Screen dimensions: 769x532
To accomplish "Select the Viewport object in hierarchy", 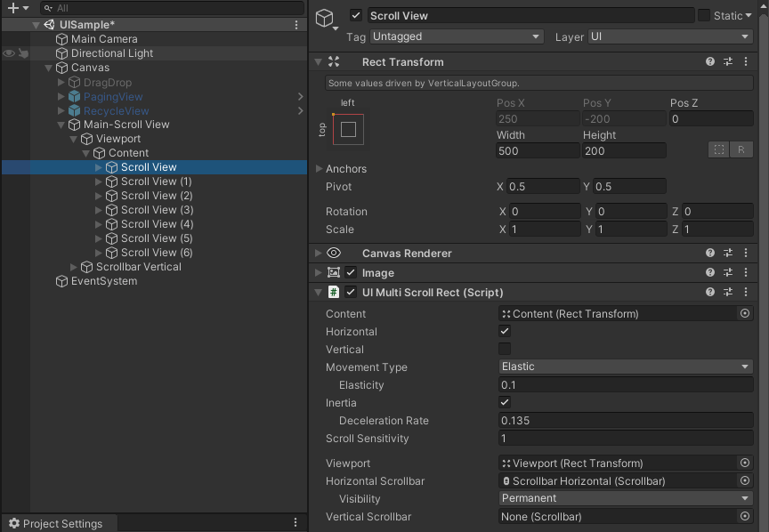I will pyautogui.click(x=118, y=139).
